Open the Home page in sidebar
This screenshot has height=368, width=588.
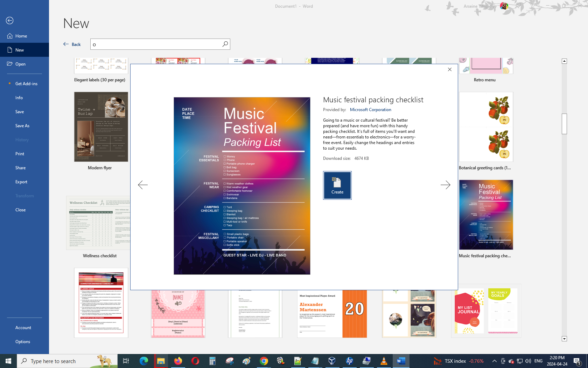21,36
